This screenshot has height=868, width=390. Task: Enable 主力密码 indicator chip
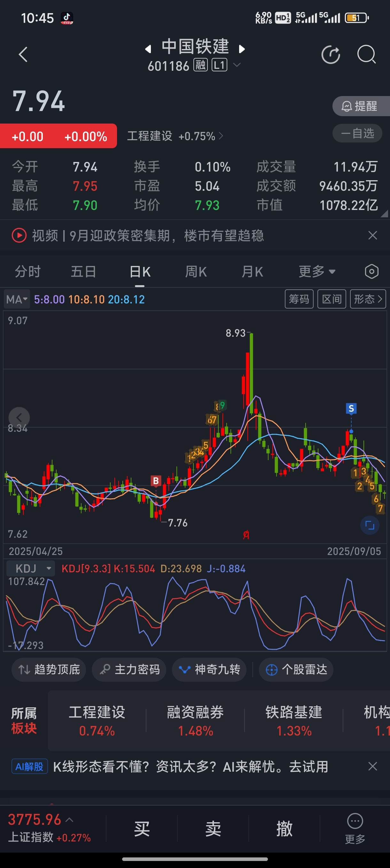click(x=129, y=669)
